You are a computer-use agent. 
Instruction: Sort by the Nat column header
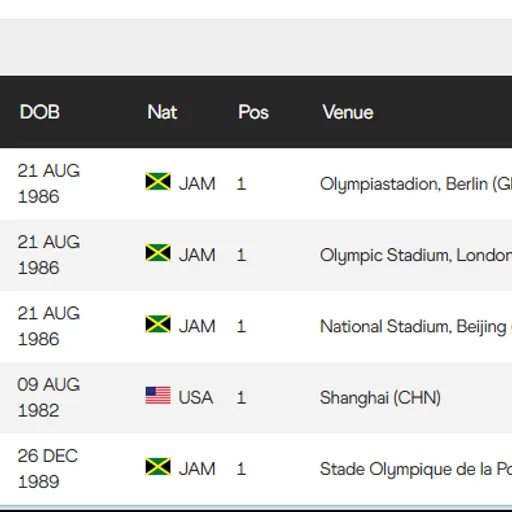[x=162, y=112]
